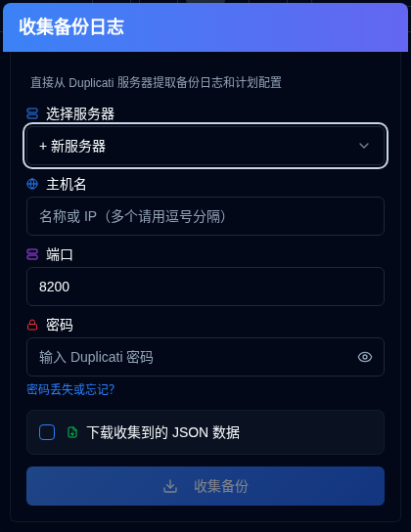This screenshot has height=532, width=411.
Task: Click the red lock icon beside 密码
Action: pyautogui.click(x=32, y=325)
